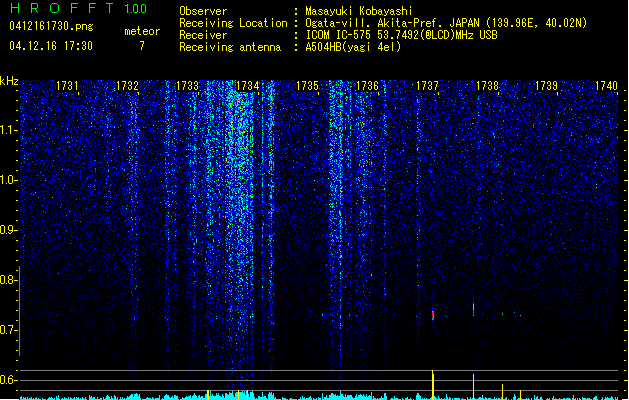Click the red meteor echo just before 1738
Screen dimensions: 629x400
pos(473,309)
